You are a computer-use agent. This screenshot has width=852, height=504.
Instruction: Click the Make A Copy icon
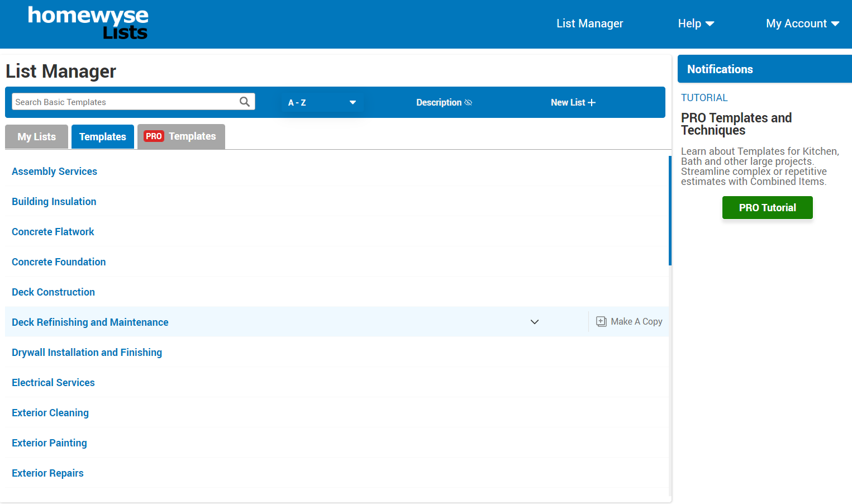point(601,322)
